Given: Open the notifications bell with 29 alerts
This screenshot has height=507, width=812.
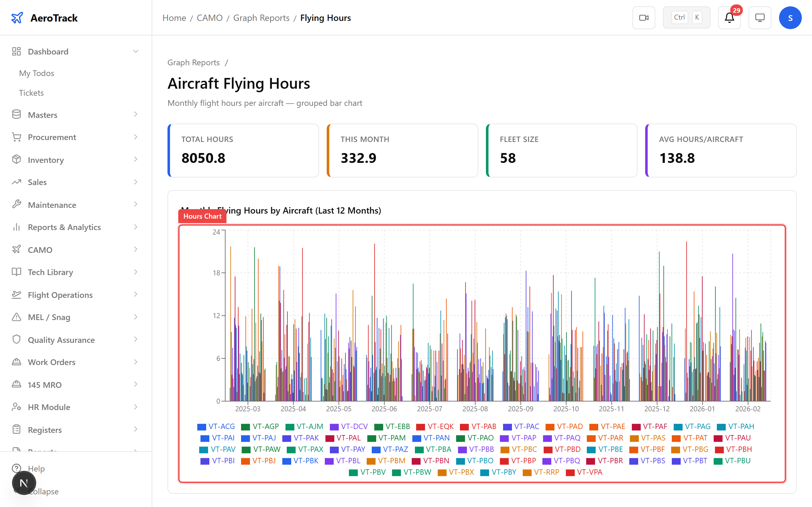Looking at the screenshot, I should pyautogui.click(x=729, y=18).
